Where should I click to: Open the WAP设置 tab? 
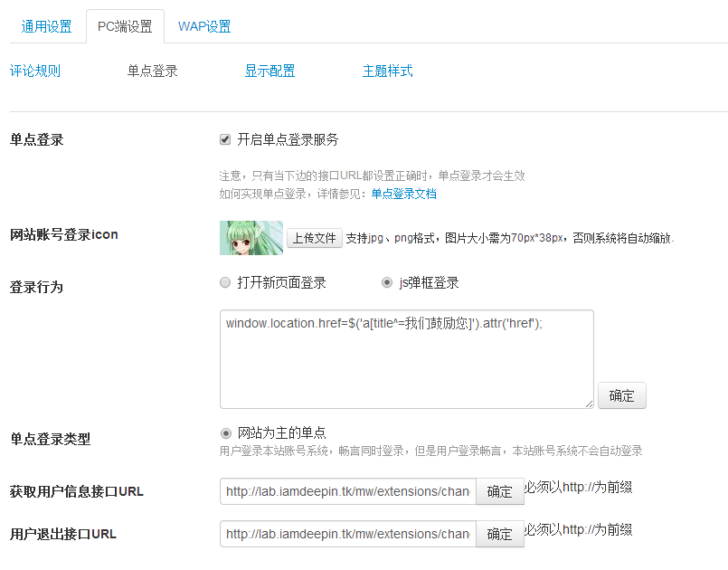point(204,26)
